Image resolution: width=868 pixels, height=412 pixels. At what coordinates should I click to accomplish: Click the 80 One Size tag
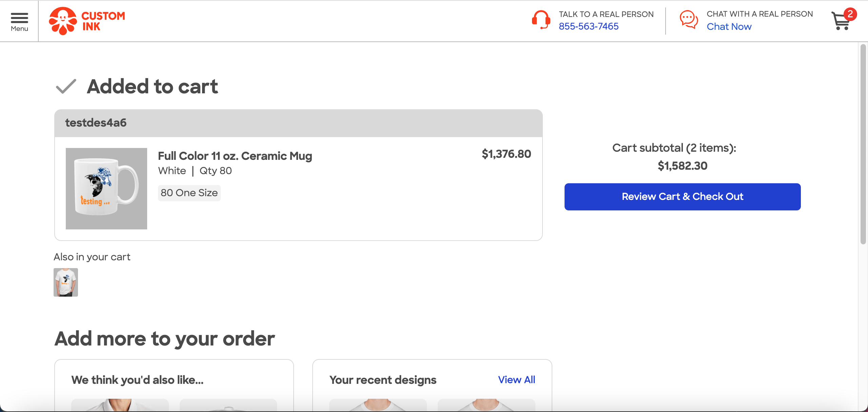(x=189, y=193)
